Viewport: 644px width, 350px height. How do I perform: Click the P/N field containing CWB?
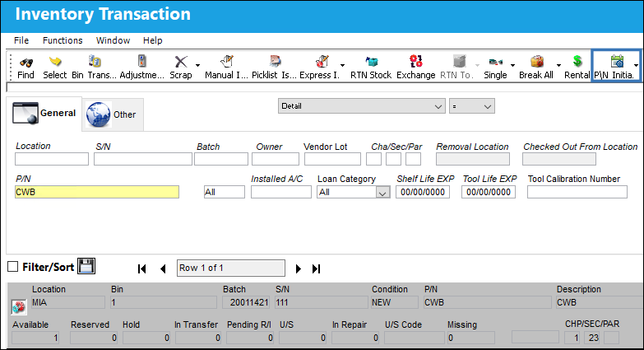(97, 192)
